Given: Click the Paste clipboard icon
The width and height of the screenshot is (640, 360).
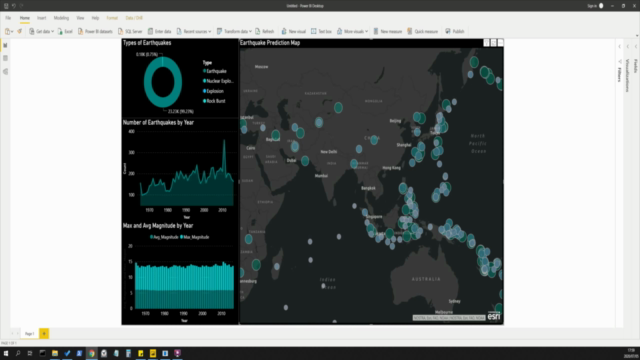Looking at the screenshot, I should 7,31.
